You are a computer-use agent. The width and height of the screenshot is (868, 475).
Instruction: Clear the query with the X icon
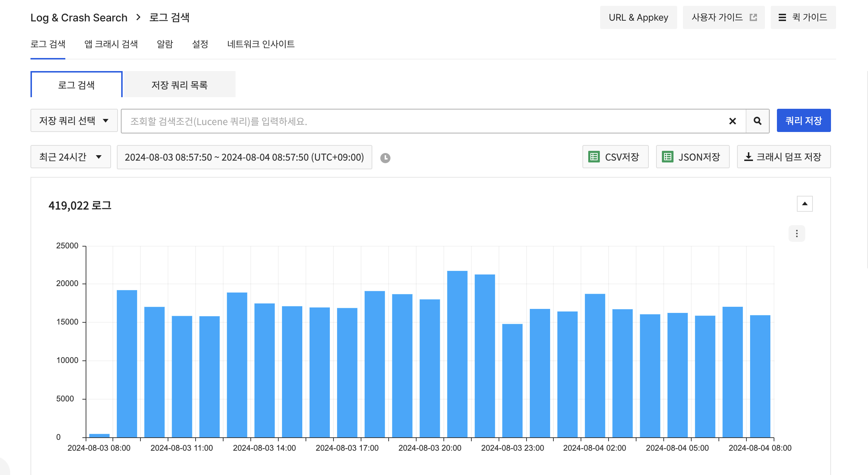(732, 121)
